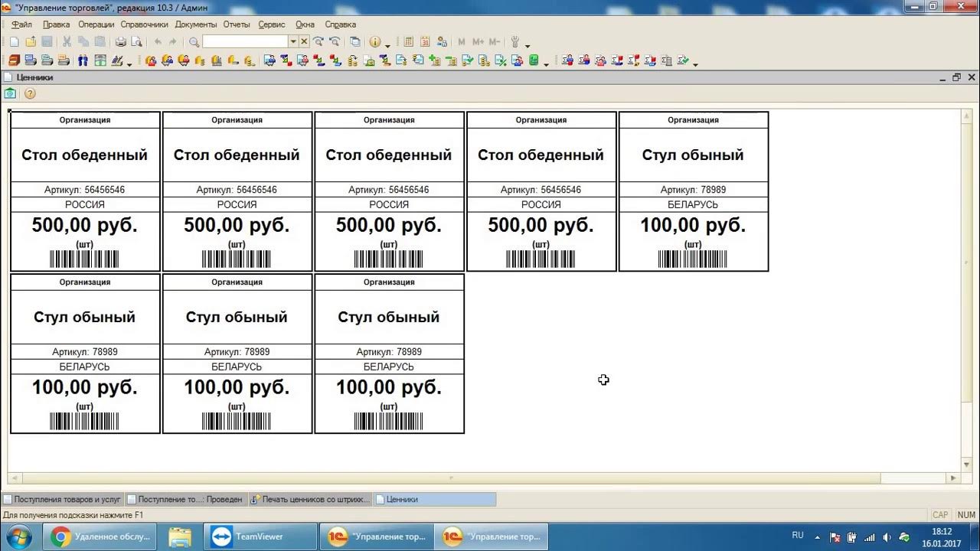Image resolution: width=980 pixels, height=551 pixels.
Task: Open the Правка menu
Action: click(57, 24)
